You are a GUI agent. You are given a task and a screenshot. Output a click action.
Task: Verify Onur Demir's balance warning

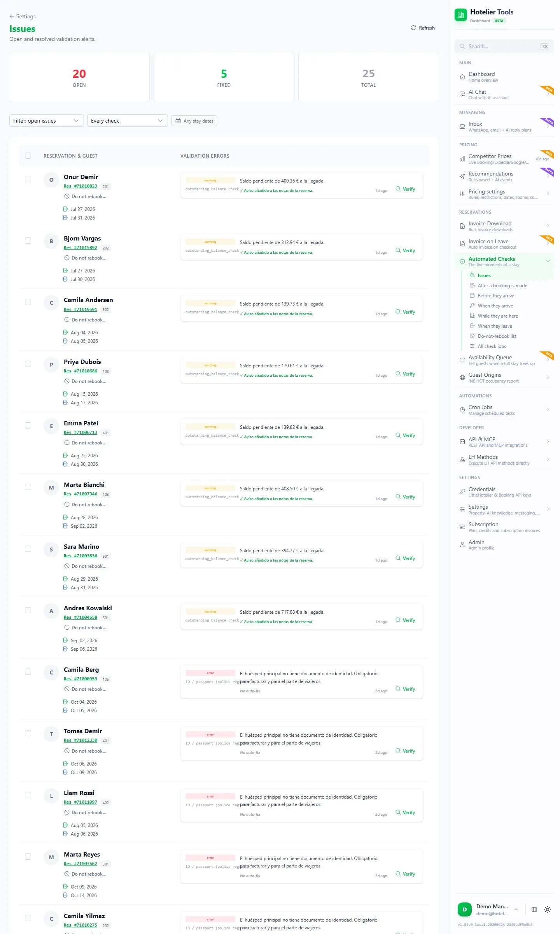[x=406, y=189]
